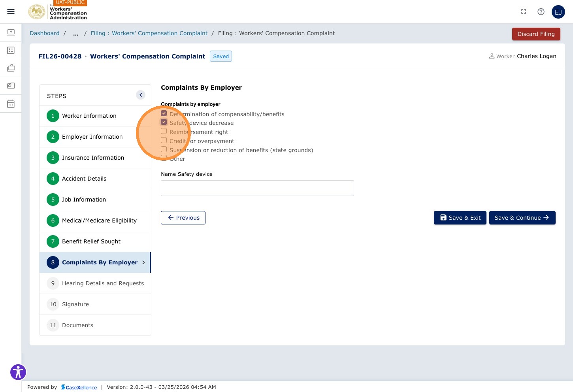Click the Name Safety device input field
Screen dimensions: 573x392
pyautogui.click(x=257, y=188)
